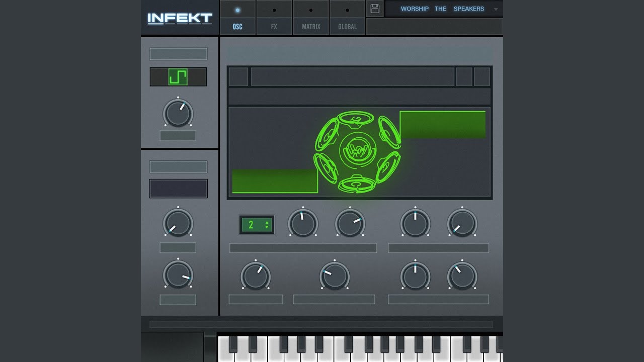Click the leftmost black piano key
The image size is (644, 362).
pyautogui.click(x=233, y=344)
